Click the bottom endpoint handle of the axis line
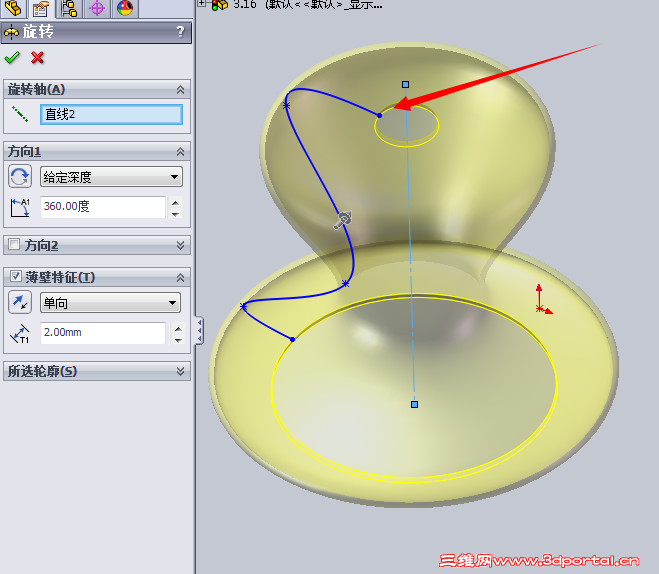The image size is (659, 574). click(x=414, y=404)
